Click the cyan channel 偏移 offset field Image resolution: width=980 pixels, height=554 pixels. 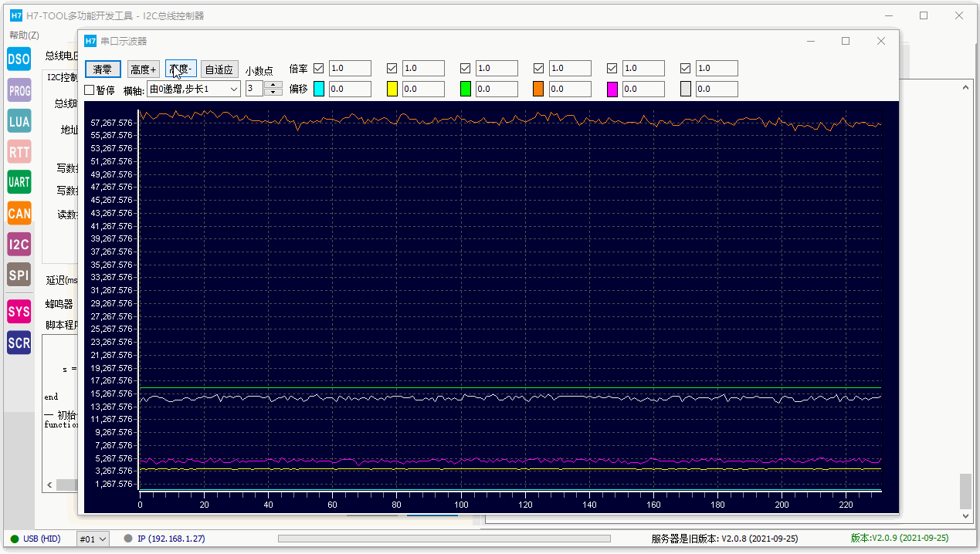350,89
